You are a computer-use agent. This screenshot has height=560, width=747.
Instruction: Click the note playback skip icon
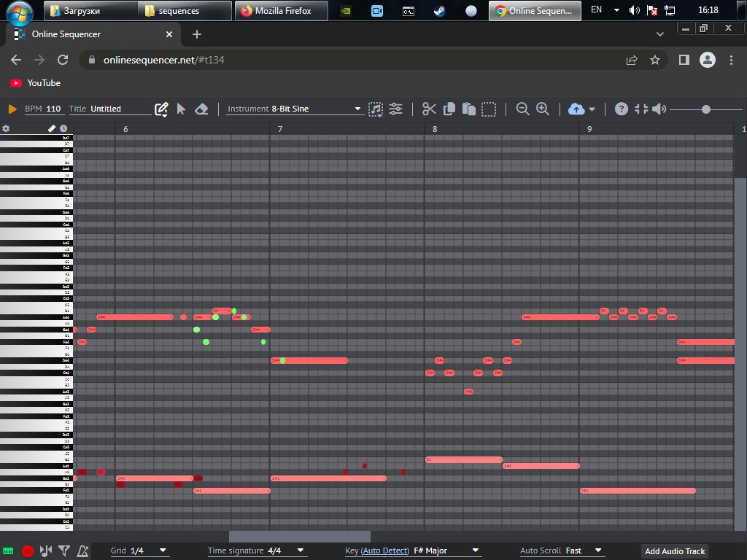[46, 551]
